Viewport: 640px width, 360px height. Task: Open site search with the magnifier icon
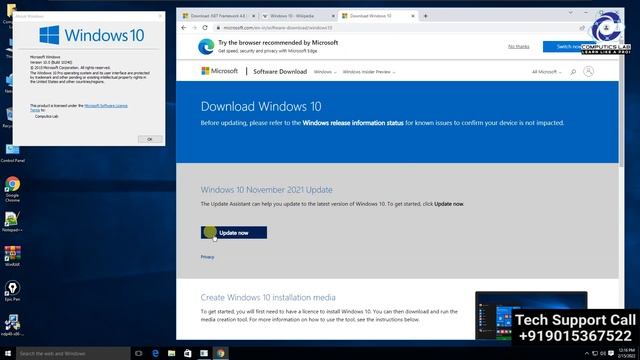573,72
